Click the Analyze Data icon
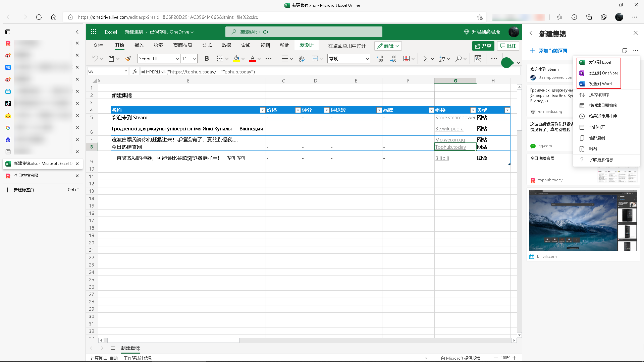 tap(478, 59)
